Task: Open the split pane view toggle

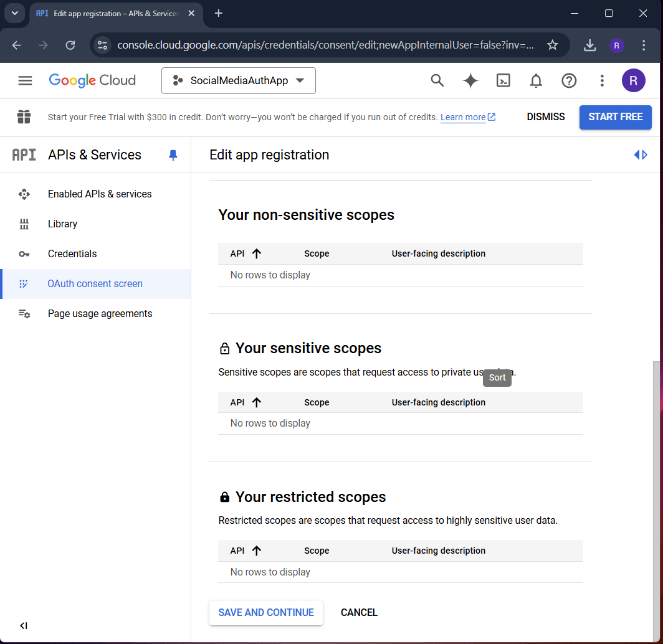Action: coord(641,154)
